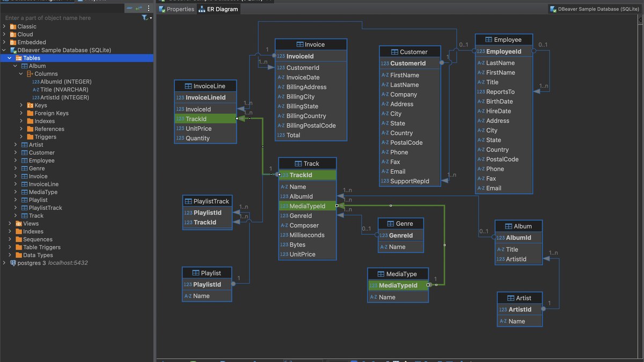The image size is (644, 362).
Task: Focus the object name search field
Action: pyautogui.click(x=71, y=18)
